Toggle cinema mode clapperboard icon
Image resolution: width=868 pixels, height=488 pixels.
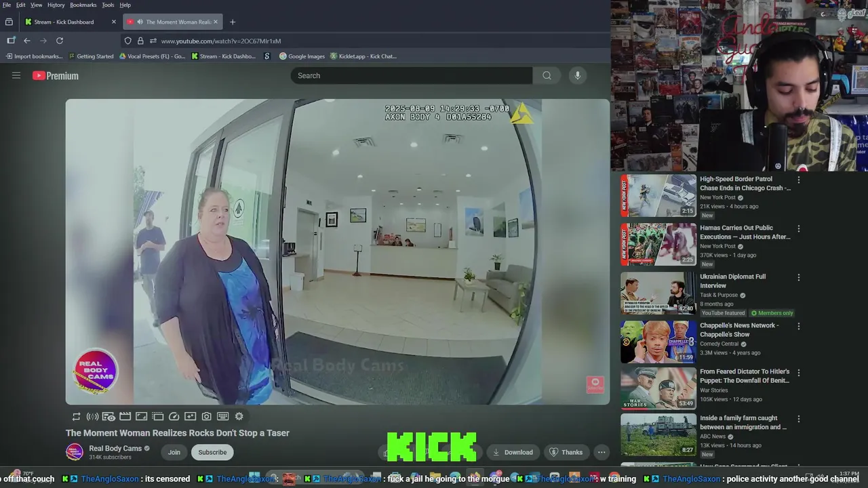tap(125, 416)
